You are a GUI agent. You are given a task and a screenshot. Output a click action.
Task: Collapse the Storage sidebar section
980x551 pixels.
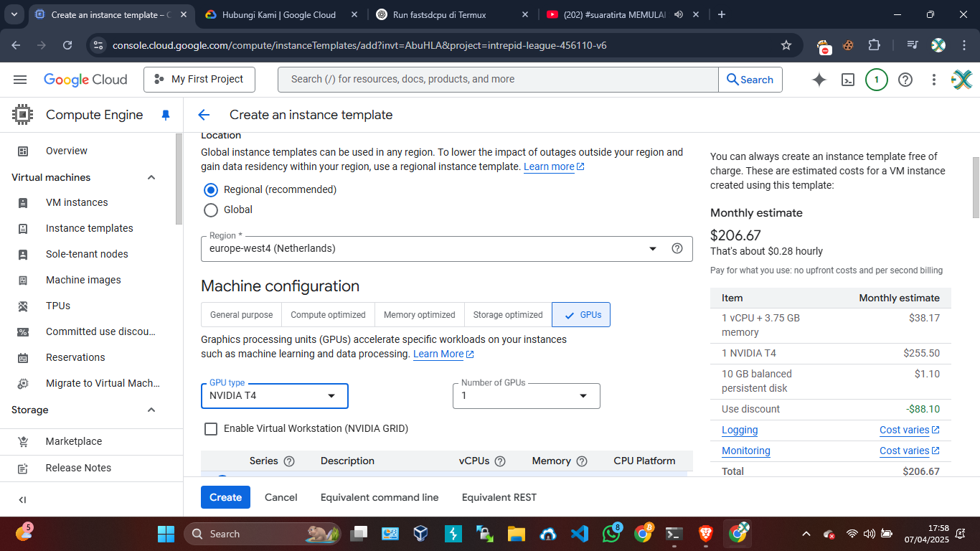click(x=151, y=410)
